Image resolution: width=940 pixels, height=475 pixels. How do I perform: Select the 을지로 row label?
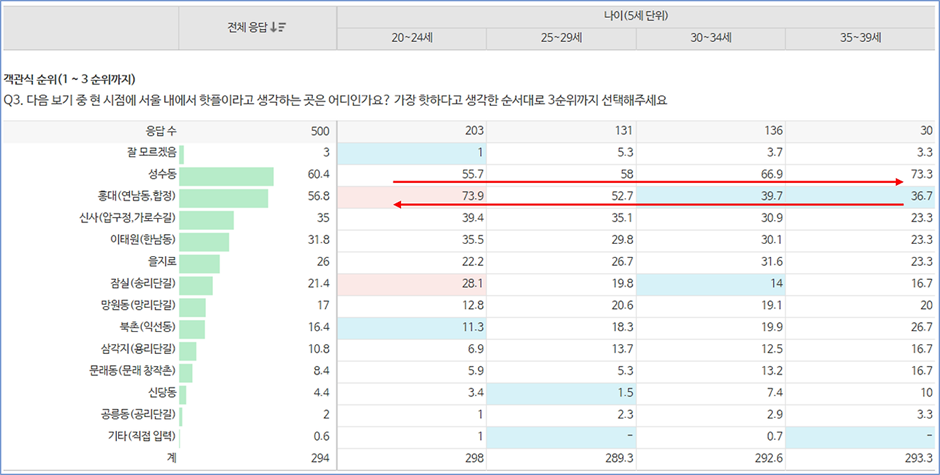pyautogui.click(x=160, y=262)
